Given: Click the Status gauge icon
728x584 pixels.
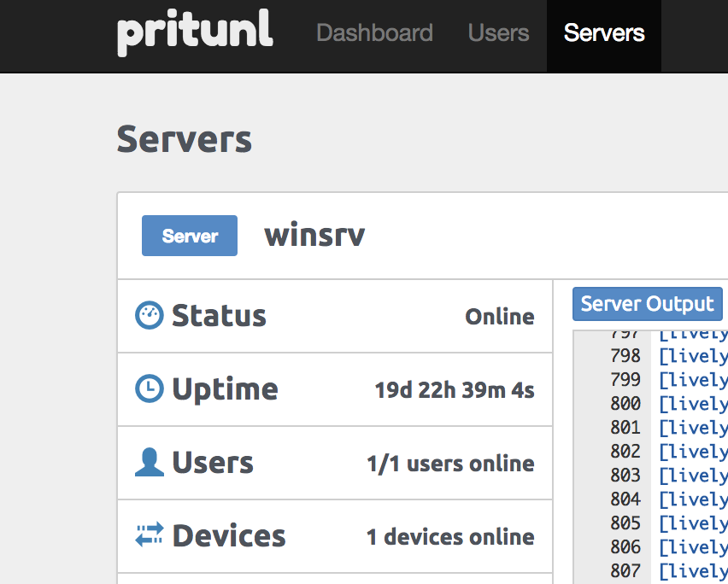Looking at the screenshot, I should (149, 315).
